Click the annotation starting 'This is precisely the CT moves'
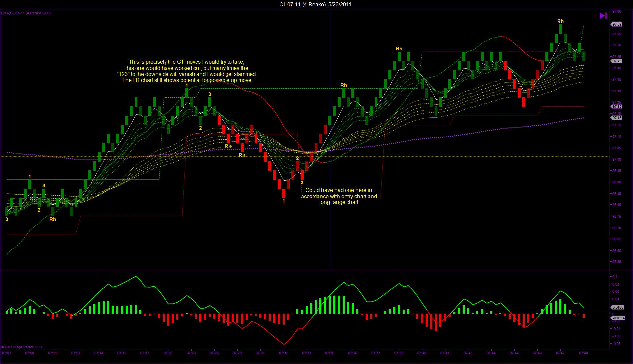The height and width of the screenshot is (364, 633). click(187, 71)
